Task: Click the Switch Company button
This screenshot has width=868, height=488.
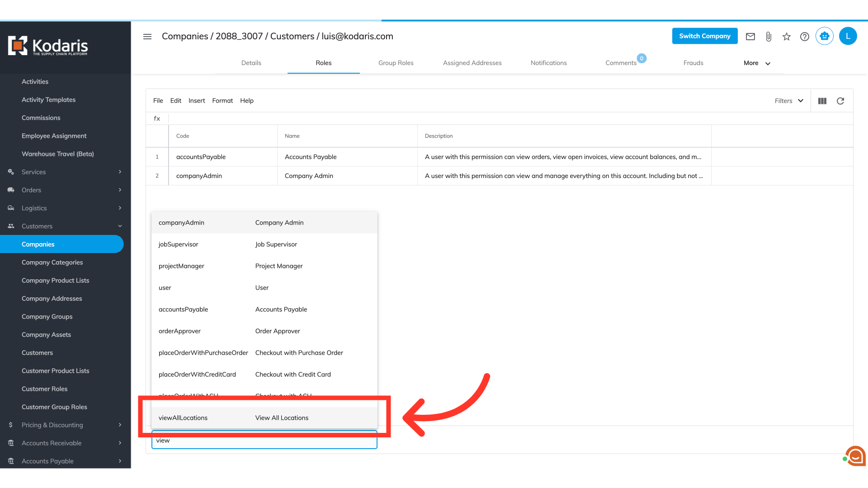Action: coord(705,36)
